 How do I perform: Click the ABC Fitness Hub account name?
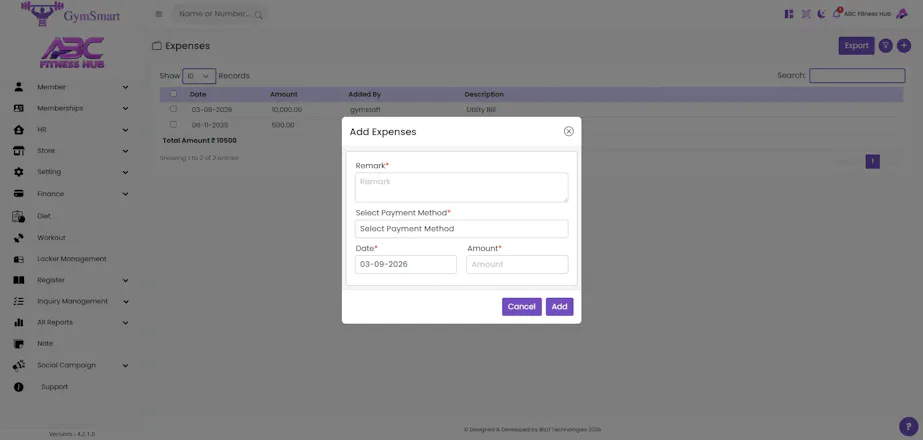pos(867,14)
